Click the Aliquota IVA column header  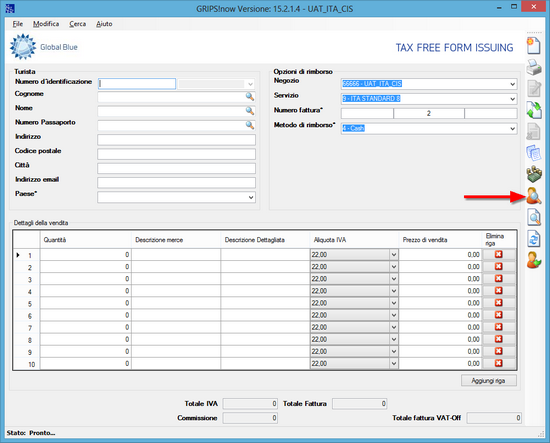pos(354,240)
